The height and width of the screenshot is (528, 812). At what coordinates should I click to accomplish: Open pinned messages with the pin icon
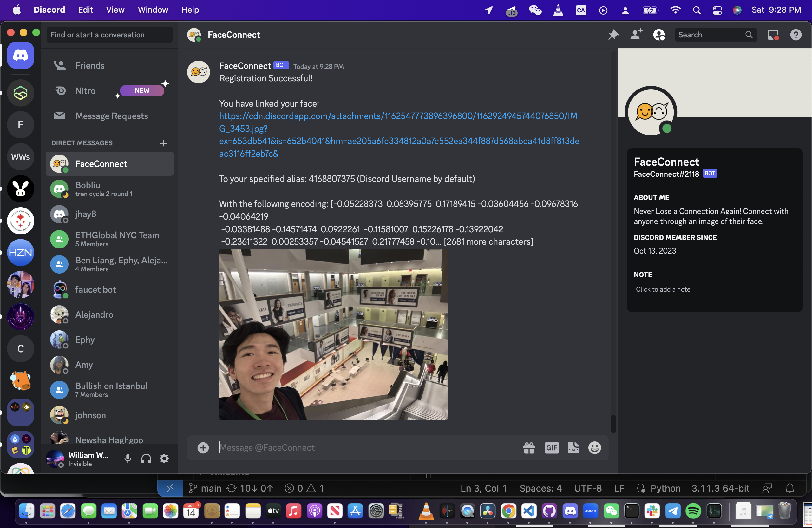point(613,35)
